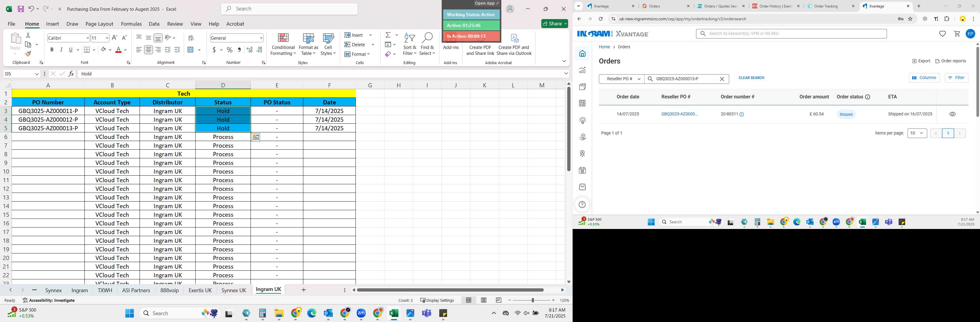Viewport: 980px width, 322px height.
Task: Expand the Format cells dropdown
Action: point(368,54)
